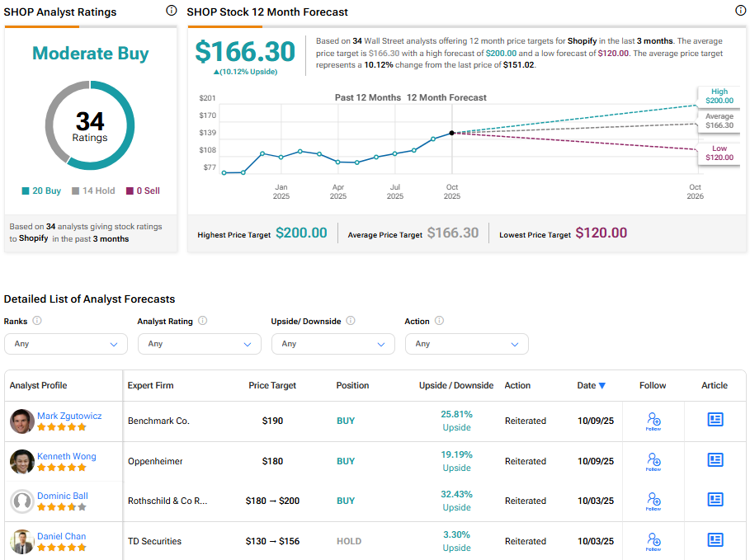Open the Ranks dropdown filter

pos(66,344)
